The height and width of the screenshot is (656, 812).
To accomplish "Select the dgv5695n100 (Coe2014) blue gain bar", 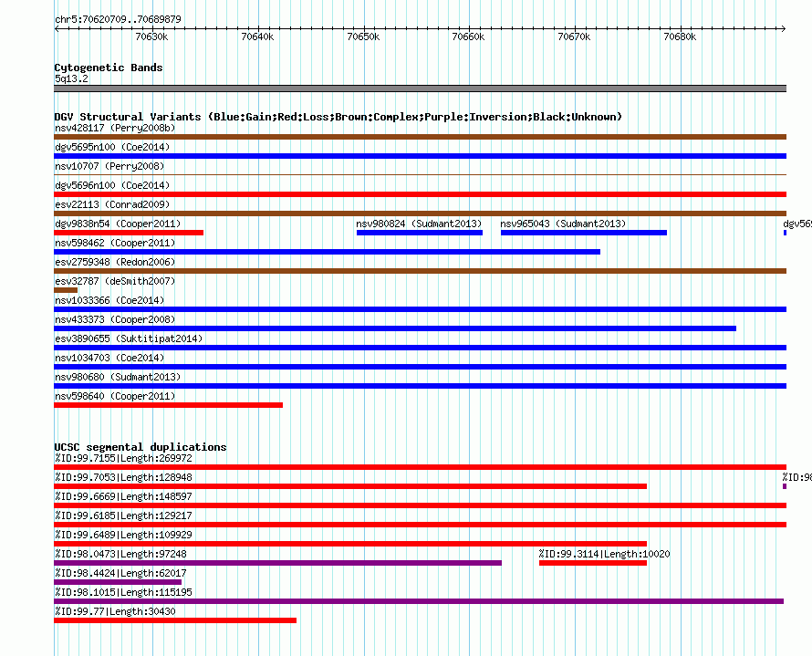I will (x=420, y=156).
